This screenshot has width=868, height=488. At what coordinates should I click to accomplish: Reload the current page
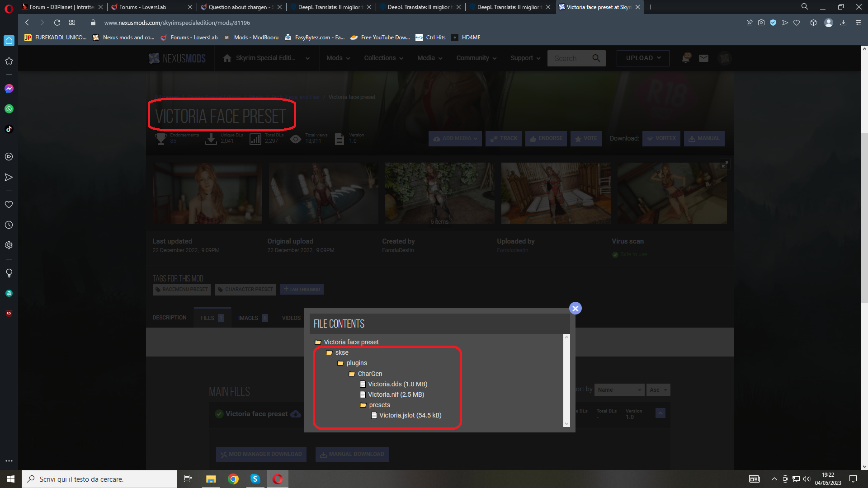tap(57, 23)
